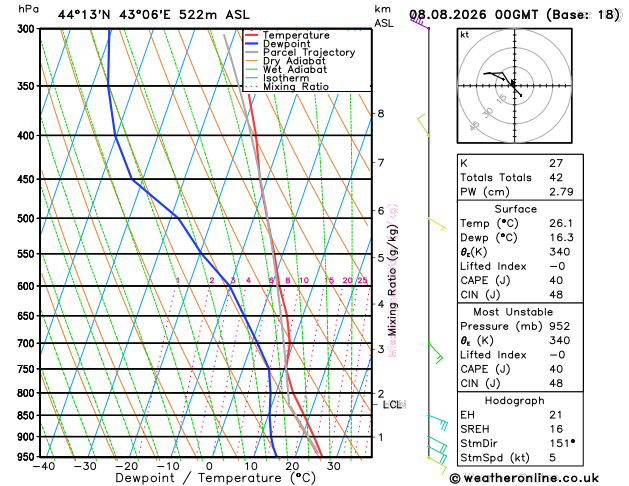
Task: Click the 8 km altitude tick label
Action: (x=381, y=113)
